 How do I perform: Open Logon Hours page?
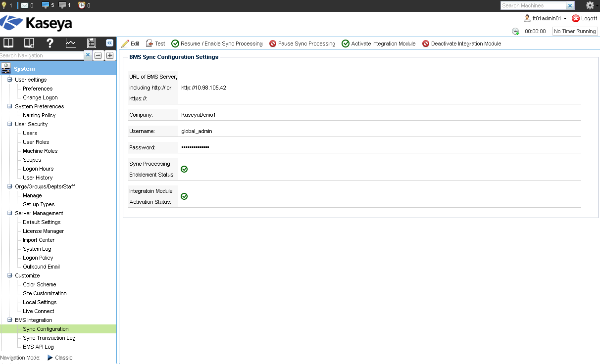coord(38,169)
